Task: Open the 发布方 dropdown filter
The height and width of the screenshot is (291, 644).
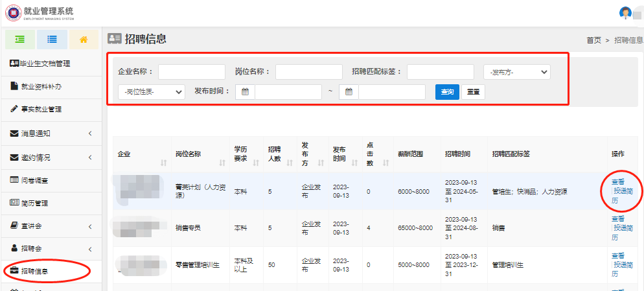Action: [516, 72]
